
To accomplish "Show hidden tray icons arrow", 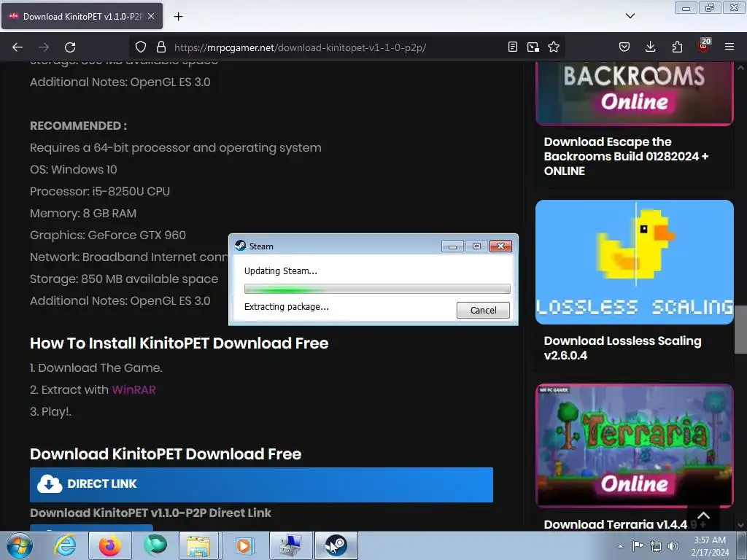I will coord(620,545).
